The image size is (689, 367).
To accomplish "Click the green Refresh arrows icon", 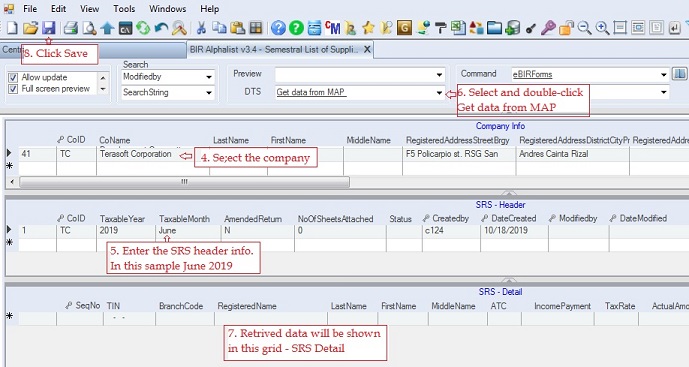I will click(x=143, y=29).
